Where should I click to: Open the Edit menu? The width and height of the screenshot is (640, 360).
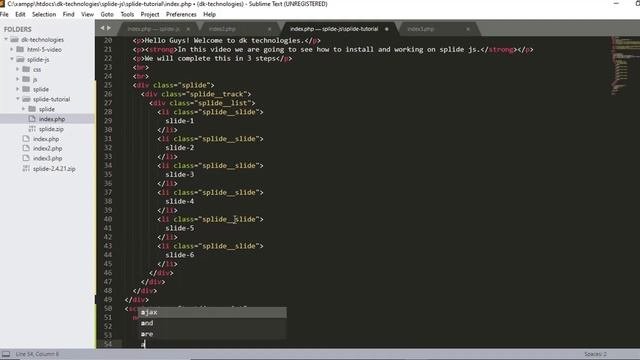(x=20, y=14)
